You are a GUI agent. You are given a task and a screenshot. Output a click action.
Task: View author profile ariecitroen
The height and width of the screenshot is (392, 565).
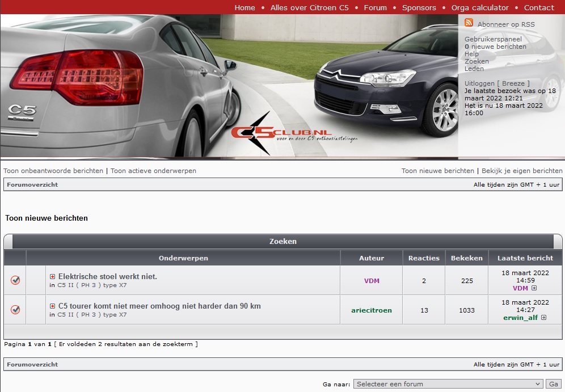tap(372, 310)
